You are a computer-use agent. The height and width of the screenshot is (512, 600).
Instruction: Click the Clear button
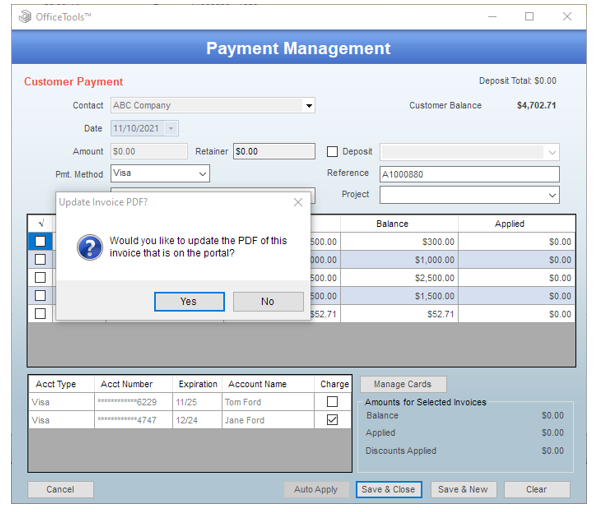coord(537,489)
